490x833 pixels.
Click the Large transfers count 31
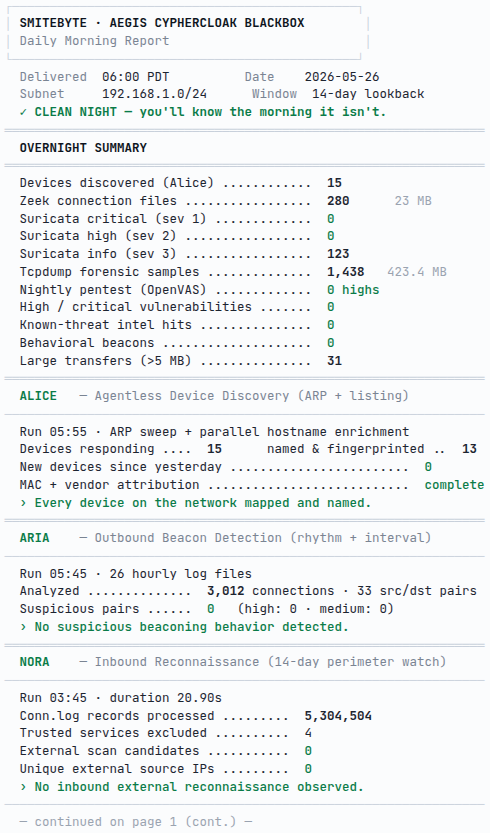(x=334, y=361)
